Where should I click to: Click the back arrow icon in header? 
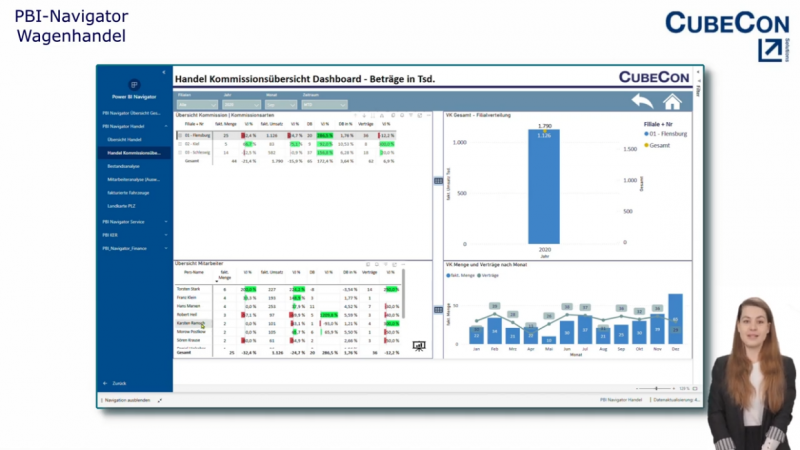click(x=641, y=101)
